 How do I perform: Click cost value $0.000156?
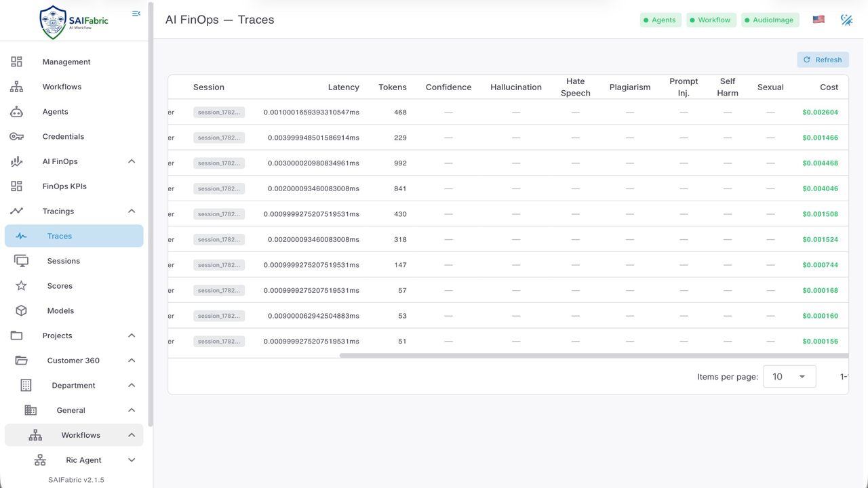pos(820,342)
